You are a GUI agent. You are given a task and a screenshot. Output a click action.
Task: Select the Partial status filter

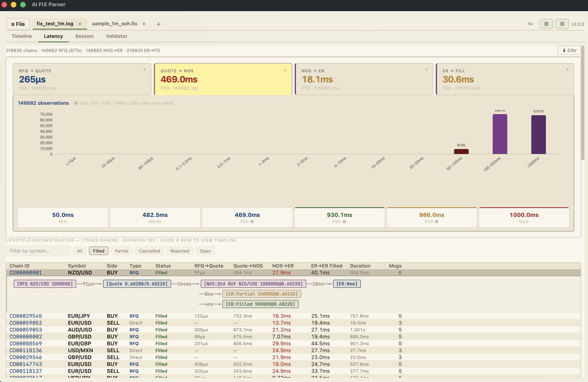point(122,251)
